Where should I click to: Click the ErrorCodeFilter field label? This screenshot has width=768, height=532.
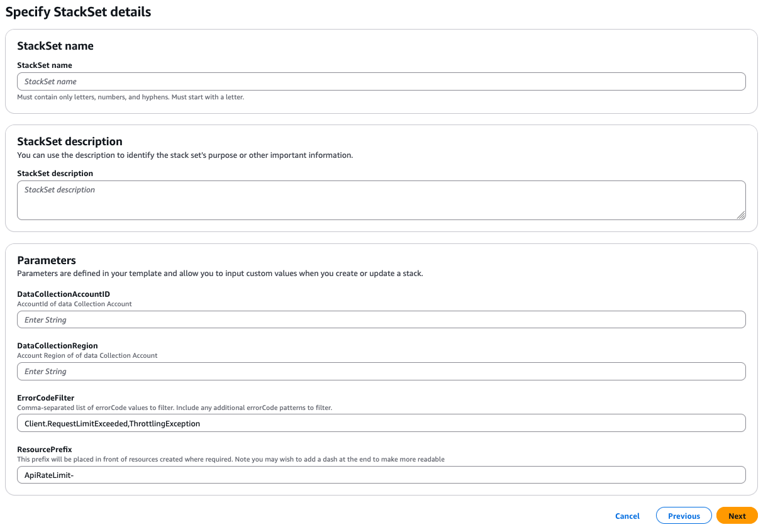pyautogui.click(x=45, y=397)
